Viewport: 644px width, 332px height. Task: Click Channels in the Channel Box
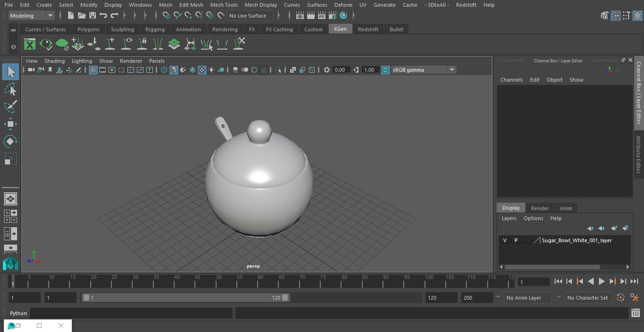(512, 80)
